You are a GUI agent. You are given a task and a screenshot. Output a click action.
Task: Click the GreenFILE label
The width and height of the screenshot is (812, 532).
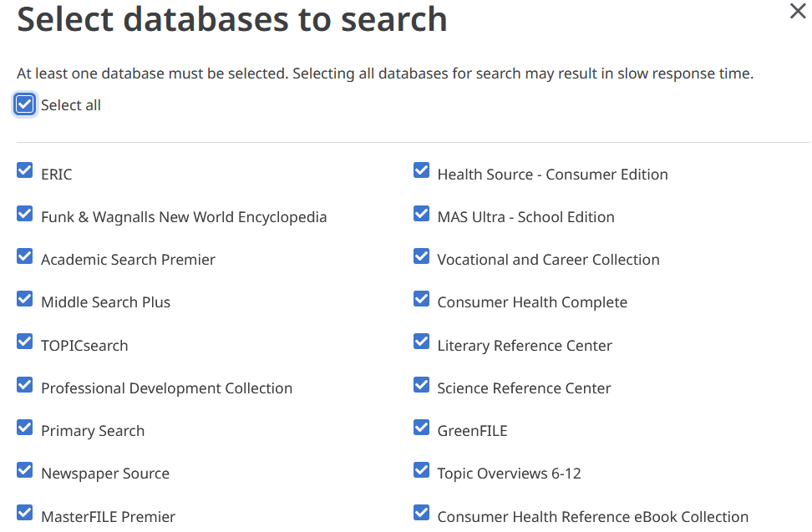(472, 431)
